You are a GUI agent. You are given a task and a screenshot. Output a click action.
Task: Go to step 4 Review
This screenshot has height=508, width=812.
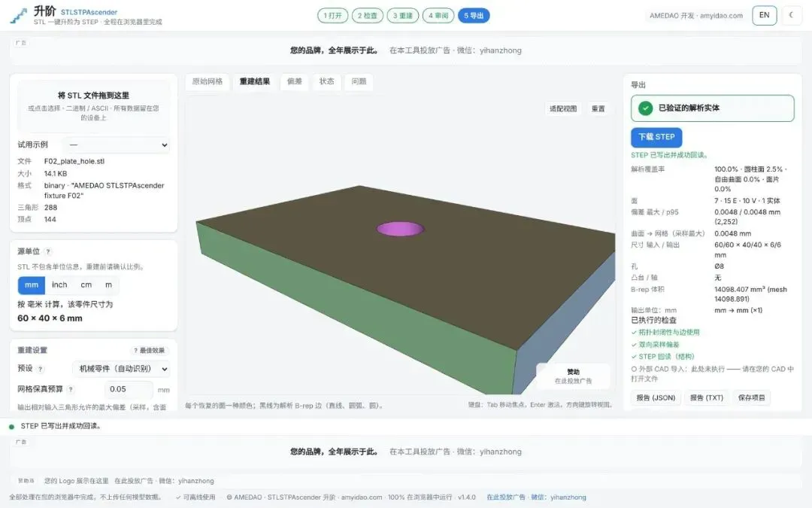(x=438, y=16)
